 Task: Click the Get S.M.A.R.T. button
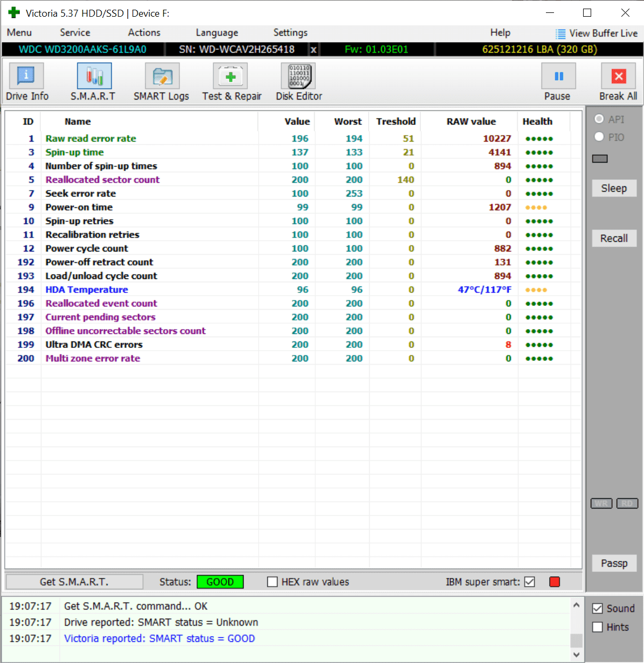pyautogui.click(x=74, y=582)
